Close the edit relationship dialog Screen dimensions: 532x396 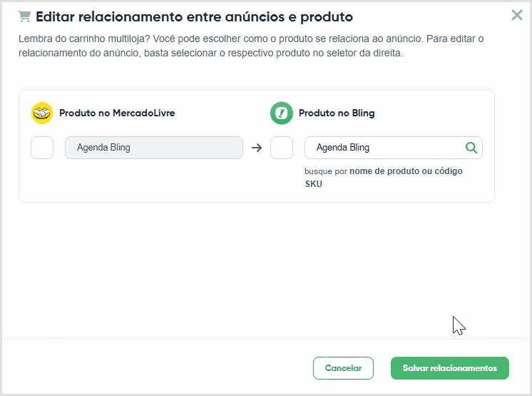pyautogui.click(x=517, y=15)
